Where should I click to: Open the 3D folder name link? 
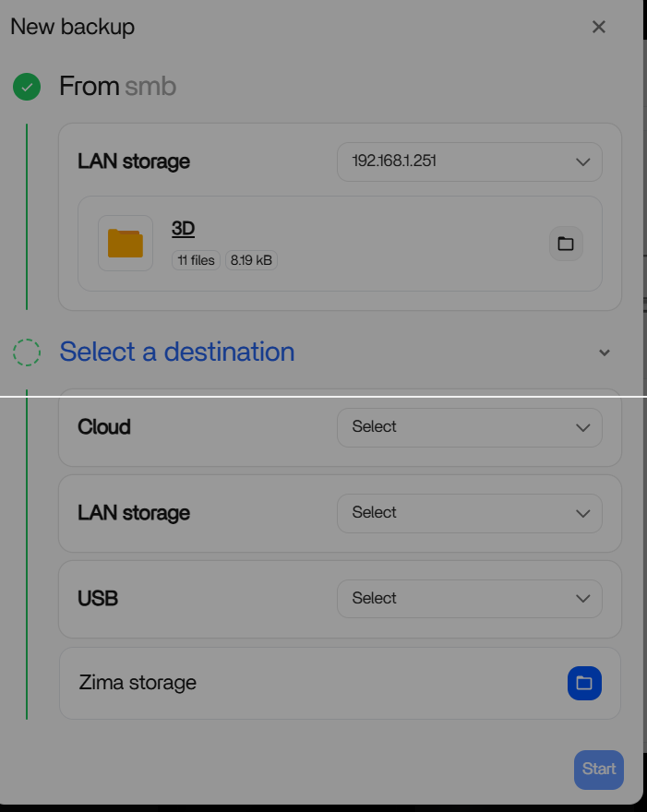[x=183, y=229]
